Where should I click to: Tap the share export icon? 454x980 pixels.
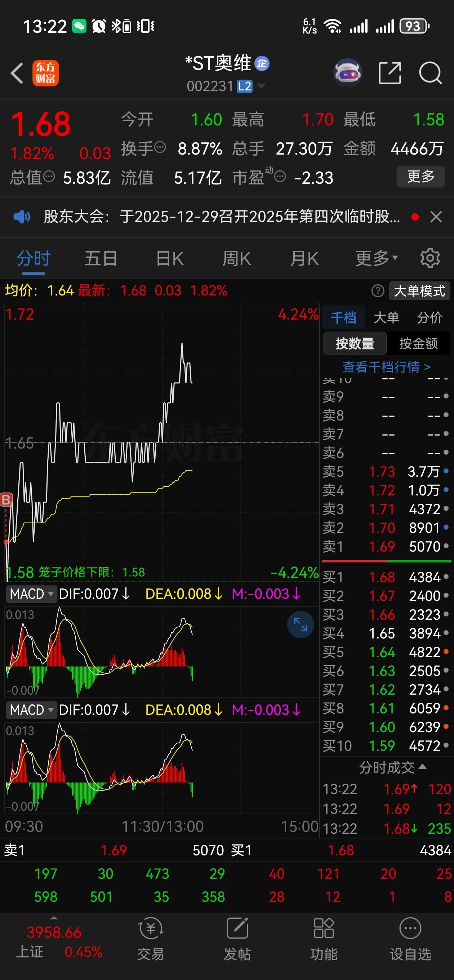pos(390,73)
